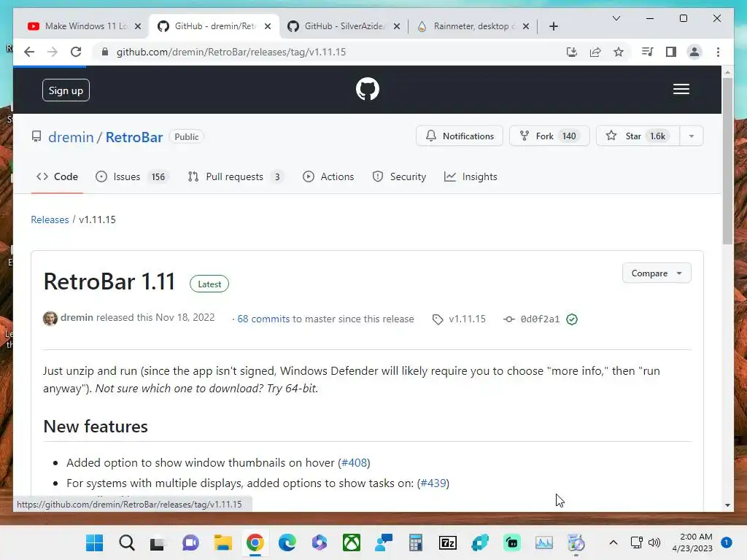The width and height of the screenshot is (747, 560).
Task: Open 7-Zip from taskbar
Action: tap(448, 542)
